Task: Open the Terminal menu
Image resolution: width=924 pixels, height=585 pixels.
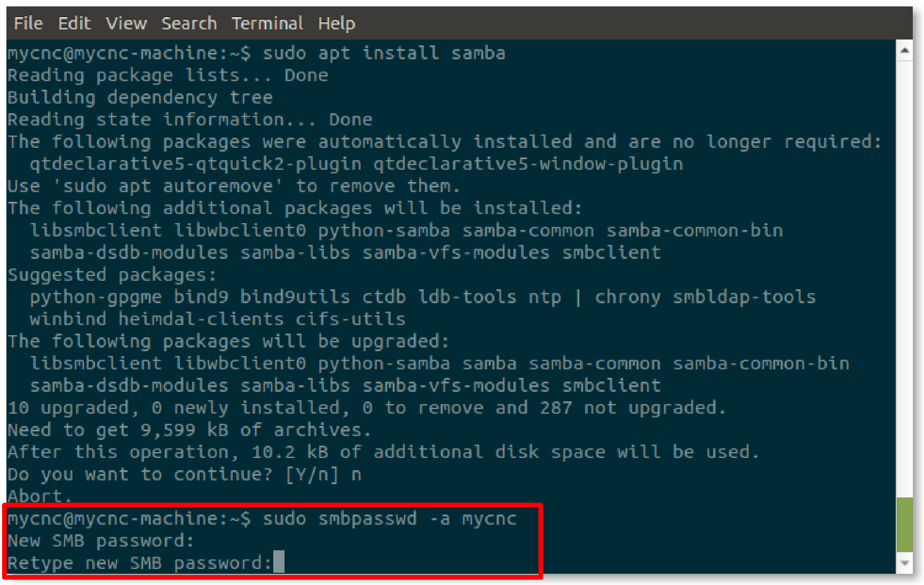Action: point(267,23)
